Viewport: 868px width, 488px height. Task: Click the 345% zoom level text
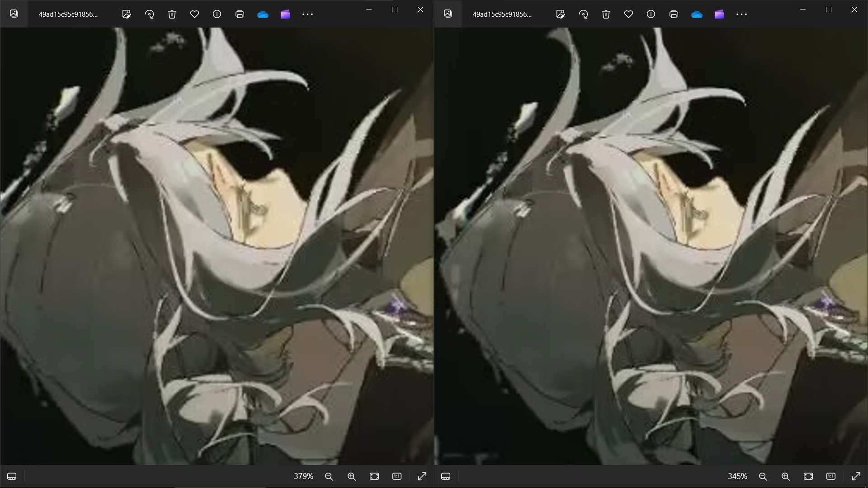[737, 476]
